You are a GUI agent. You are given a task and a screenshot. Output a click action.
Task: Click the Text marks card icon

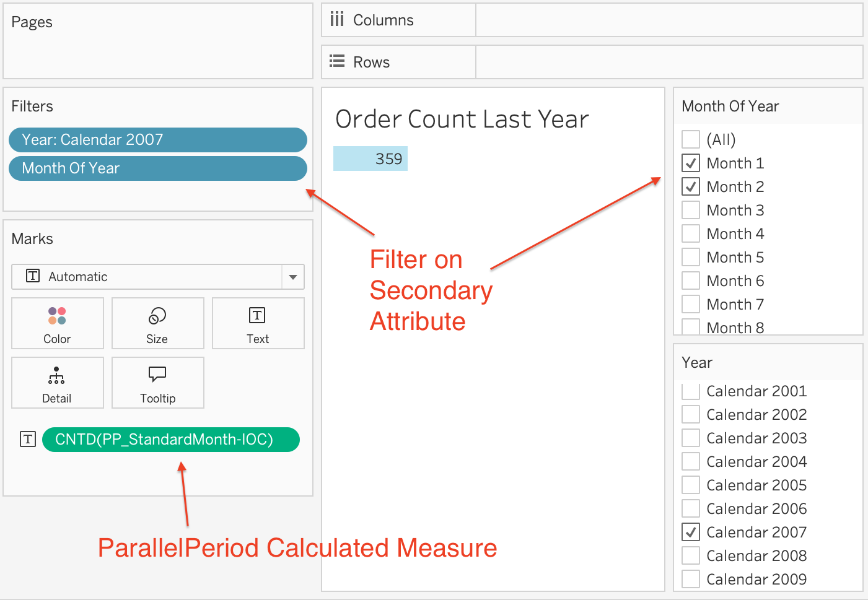click(x=257, y=316)
